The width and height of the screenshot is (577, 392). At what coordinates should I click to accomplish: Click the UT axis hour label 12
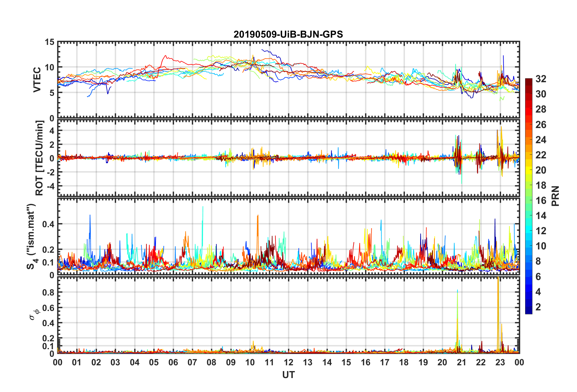(x=288, y=362)
